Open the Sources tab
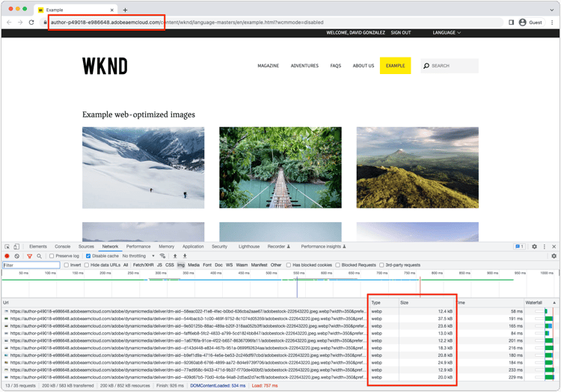561x392 pixels. (86, 247)
